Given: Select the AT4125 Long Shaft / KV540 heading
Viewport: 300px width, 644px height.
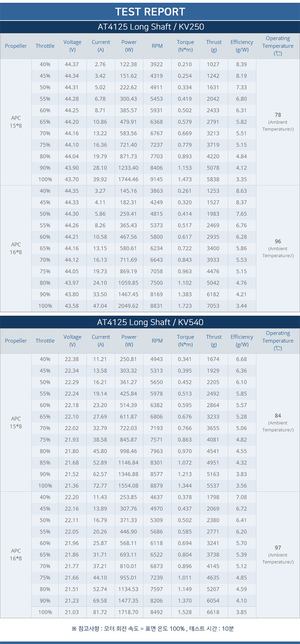Looking at the screenshot, I should 150,322.
